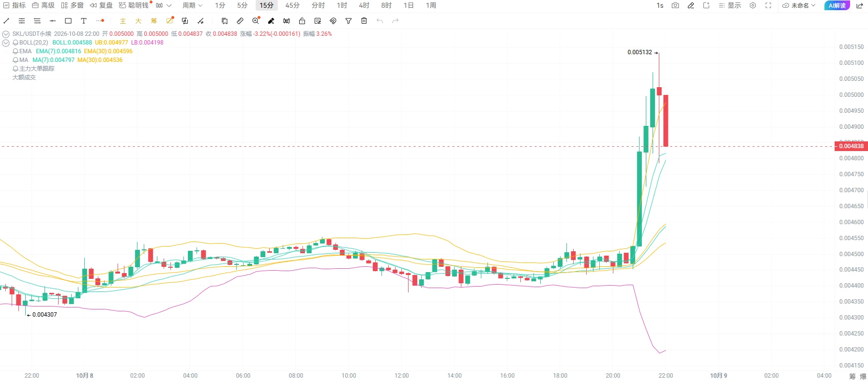This screenshot has height=382, width=868.
Task: Select the horizontal line drawing tool
Action: point(53,21)
